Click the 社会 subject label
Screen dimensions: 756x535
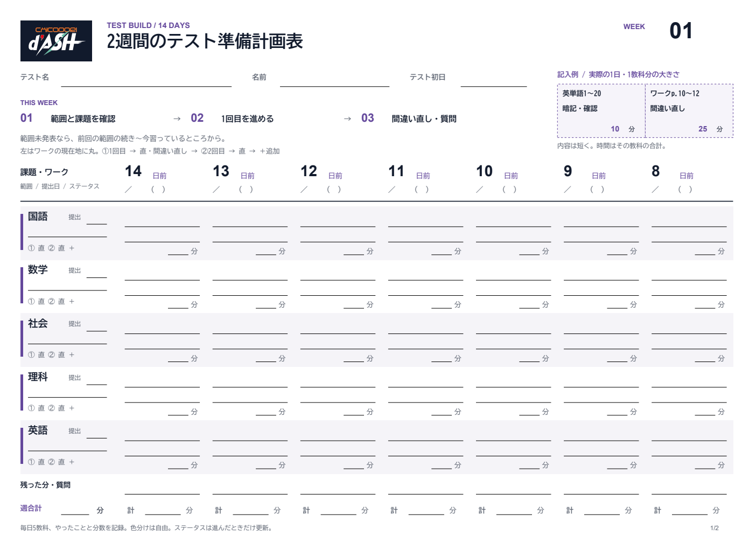38,323
